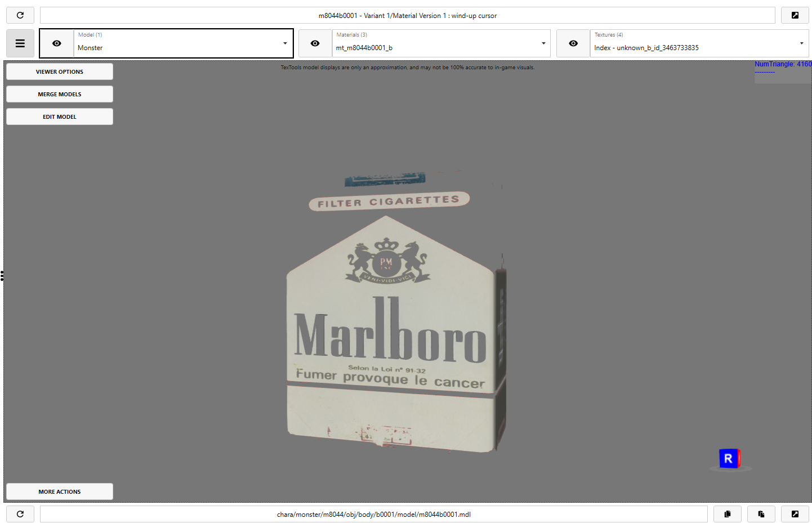Click the NumTriangle: 4160 readout
The width and height of the screenshot is (812, 523).
(x=783, y=64)
